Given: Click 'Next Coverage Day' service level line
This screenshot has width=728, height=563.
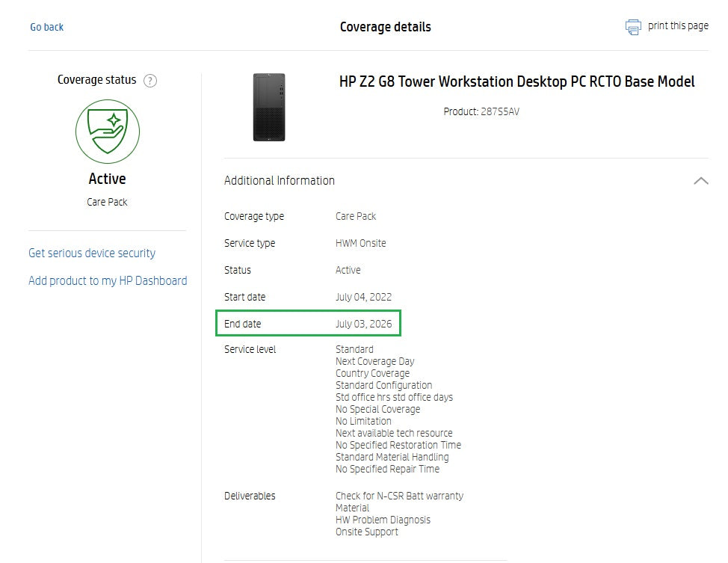Looking at the screenshot, I should pyautogui.click(x=375, y=361).
